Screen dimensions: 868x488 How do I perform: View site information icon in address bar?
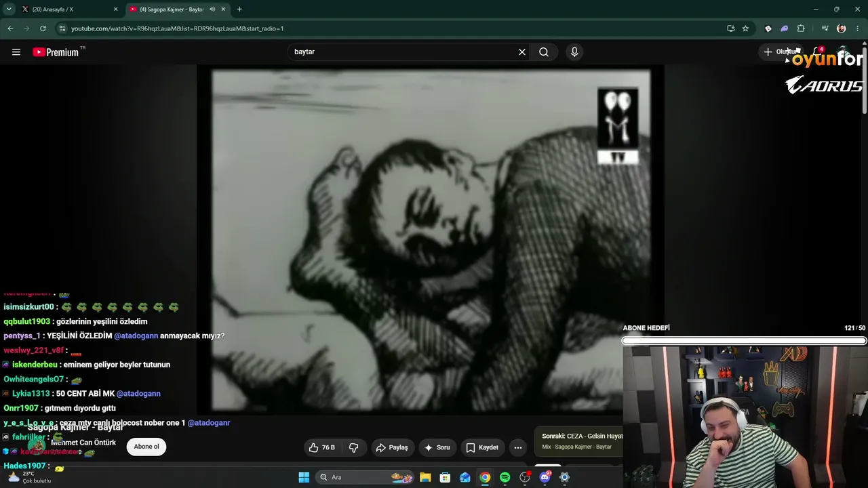click(x=62, y=28)
